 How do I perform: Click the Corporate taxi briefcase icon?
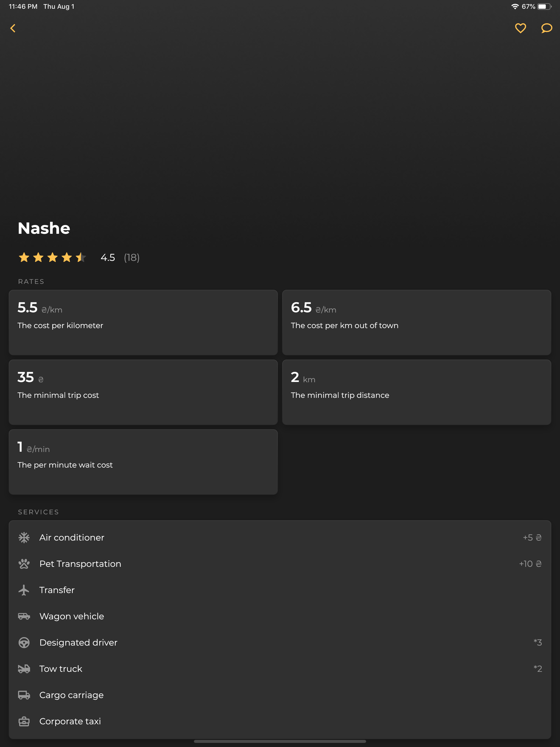pos(24,721)
